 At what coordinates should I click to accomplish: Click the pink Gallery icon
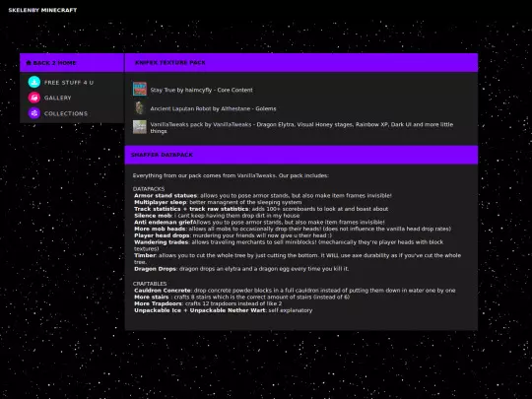[x=34, y=98]
